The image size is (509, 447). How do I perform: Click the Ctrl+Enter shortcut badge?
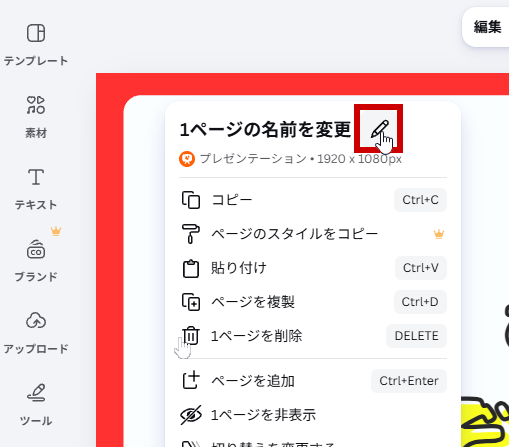tap(409, 381)
